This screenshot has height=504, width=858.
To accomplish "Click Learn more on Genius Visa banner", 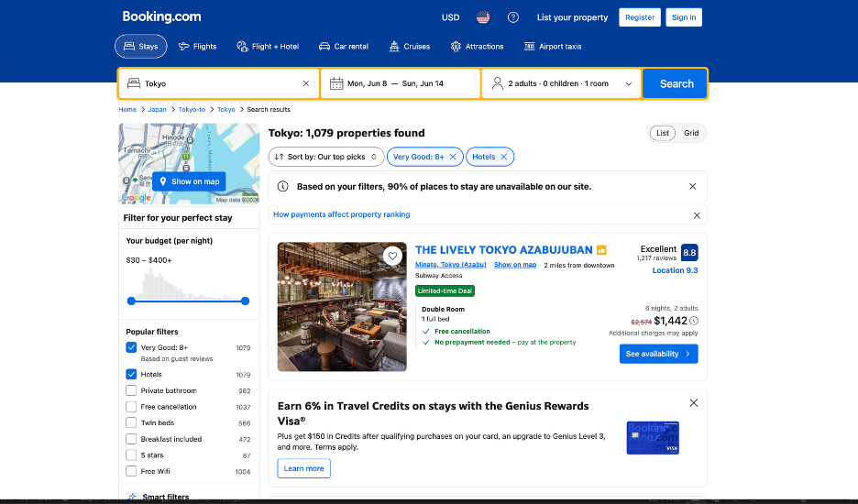I will (x=303, y=468).
